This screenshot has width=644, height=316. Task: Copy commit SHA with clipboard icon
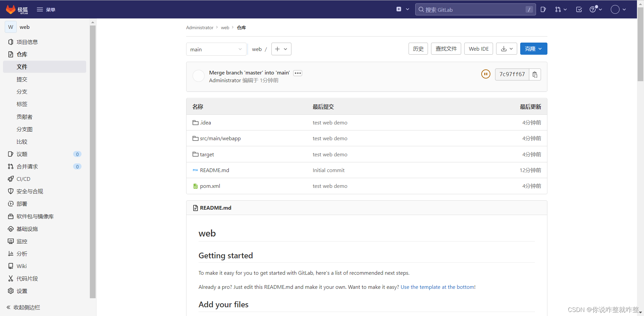pos(535,74)
